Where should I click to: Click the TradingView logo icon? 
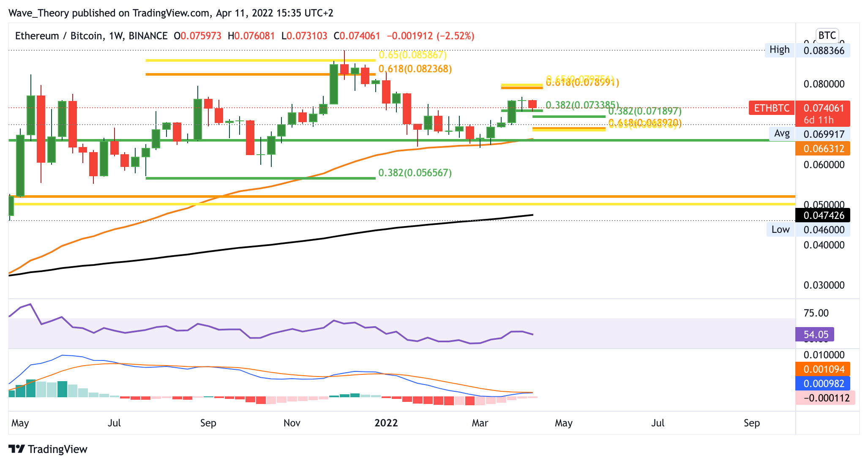pyautogui.click(x=17, y=449)
